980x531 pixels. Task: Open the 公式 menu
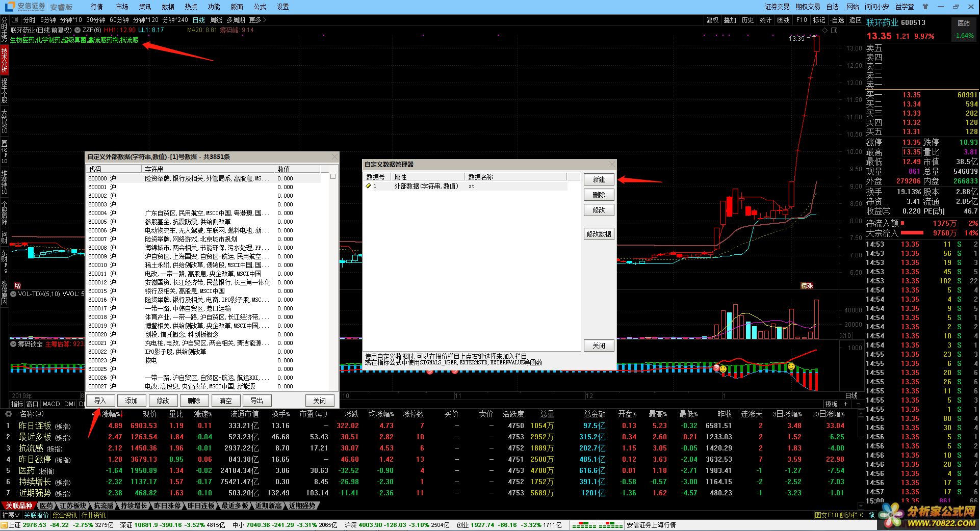click(260, 7)
